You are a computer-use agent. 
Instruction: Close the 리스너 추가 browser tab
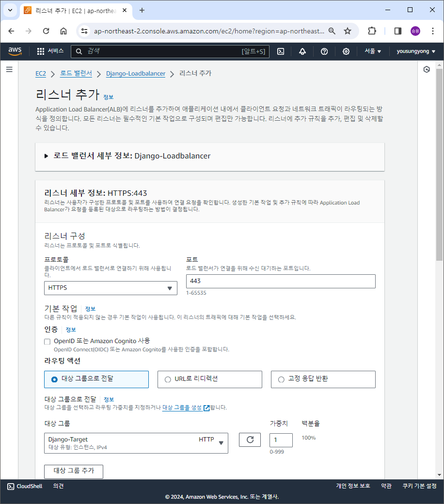point(125,10)
